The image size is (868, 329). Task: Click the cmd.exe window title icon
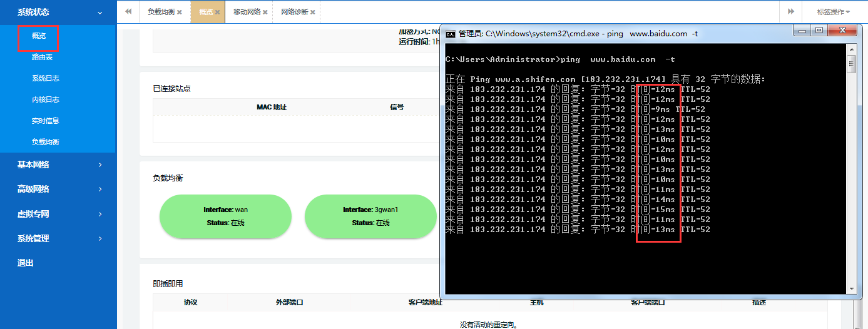pos(450,34)
